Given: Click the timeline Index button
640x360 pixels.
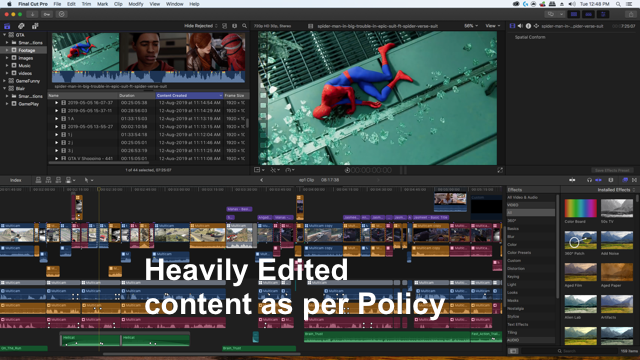Looking at the screenshot, I should pos(16,180).
